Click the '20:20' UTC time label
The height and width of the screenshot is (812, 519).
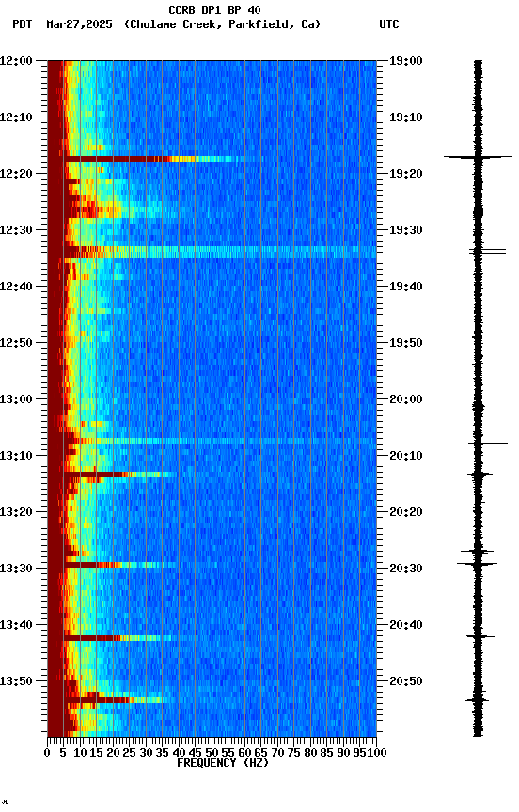tap(406, 512)
